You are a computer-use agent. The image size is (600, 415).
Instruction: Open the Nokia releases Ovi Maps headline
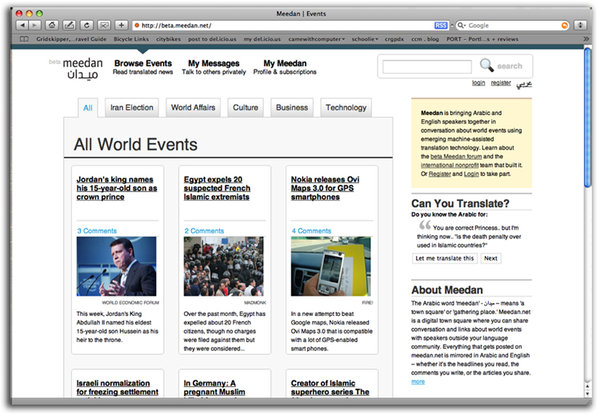pyautogui.click(x=325, y=188)
